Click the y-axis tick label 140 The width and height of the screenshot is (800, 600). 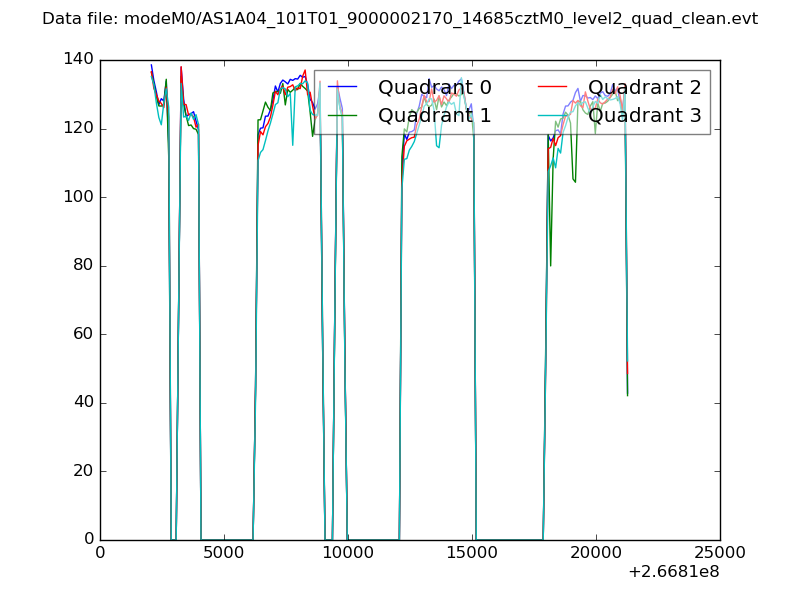point(77,60)
